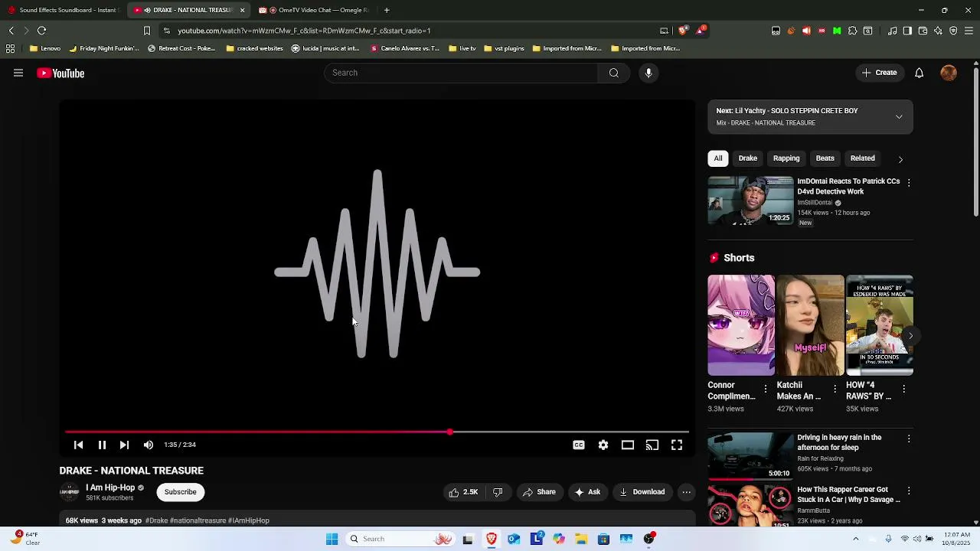The image size is (980, 551).
Task: Download the video
Action: click(642, 492)
